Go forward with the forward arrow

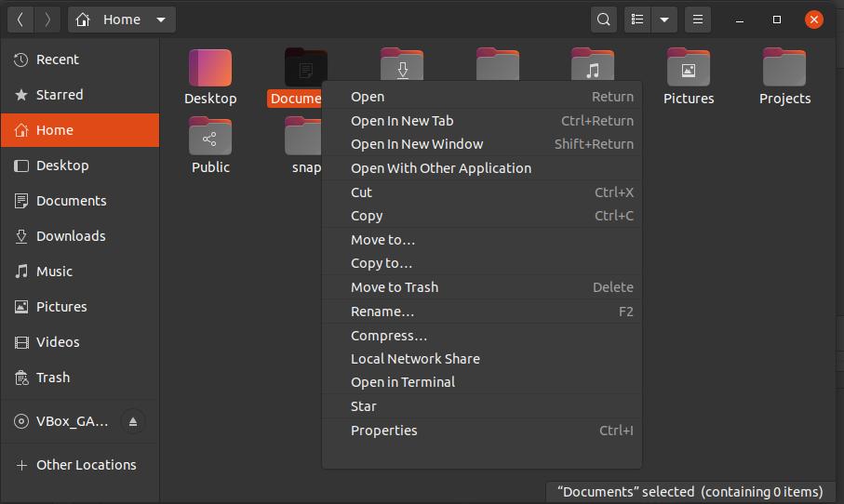point(47,20)
